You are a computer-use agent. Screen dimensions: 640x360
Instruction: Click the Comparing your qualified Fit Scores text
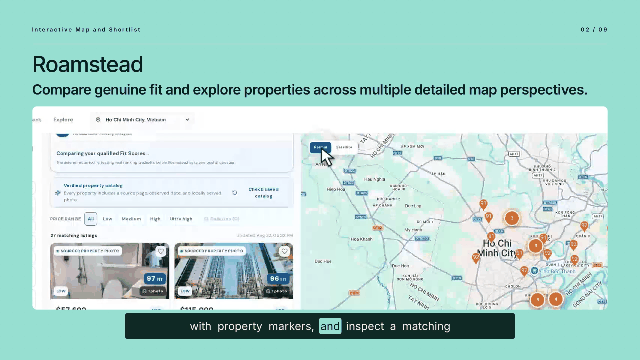pos(102,153)
